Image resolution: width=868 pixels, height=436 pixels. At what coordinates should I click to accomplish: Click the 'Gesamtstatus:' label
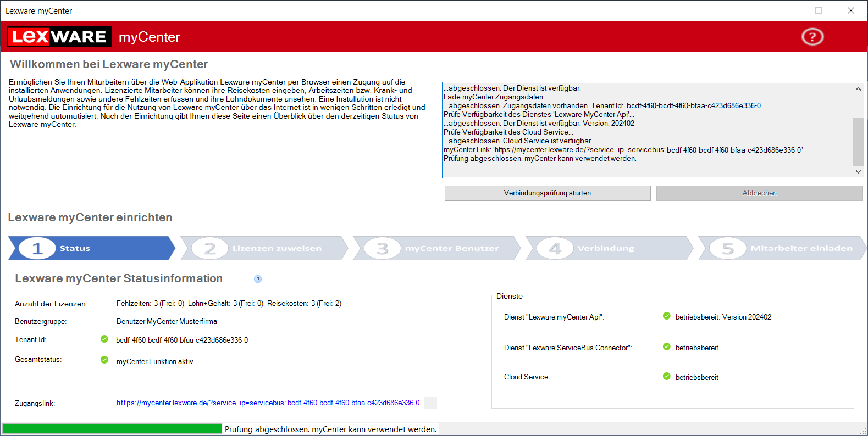click(x=38, y=360)
